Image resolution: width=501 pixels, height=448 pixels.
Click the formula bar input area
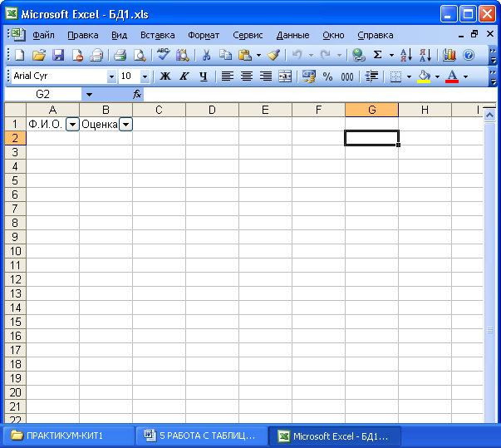[x=320, y=94]
